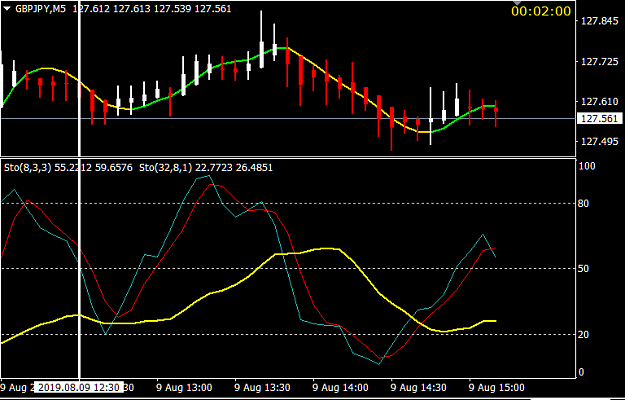625x400 pixels.
Task: Click the 9 Aug 14:30 time label
Action: (x=418, y=387)
